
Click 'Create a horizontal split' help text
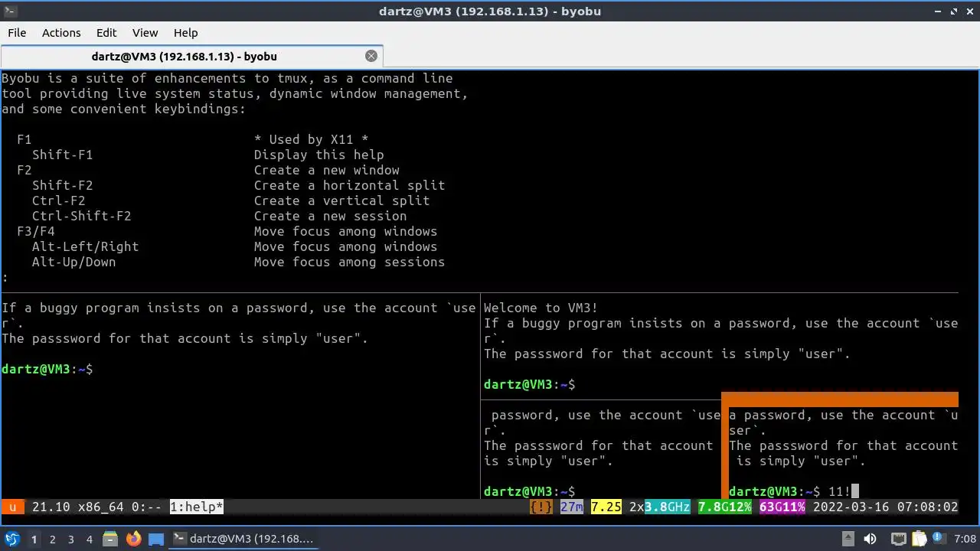349,185
